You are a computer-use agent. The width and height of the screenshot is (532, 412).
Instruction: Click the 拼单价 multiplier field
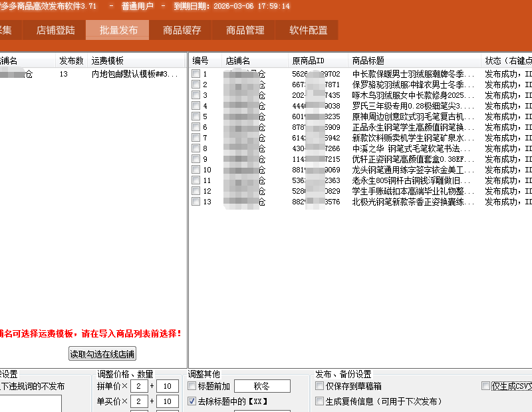pyautogui.click(x=139, y=386)
